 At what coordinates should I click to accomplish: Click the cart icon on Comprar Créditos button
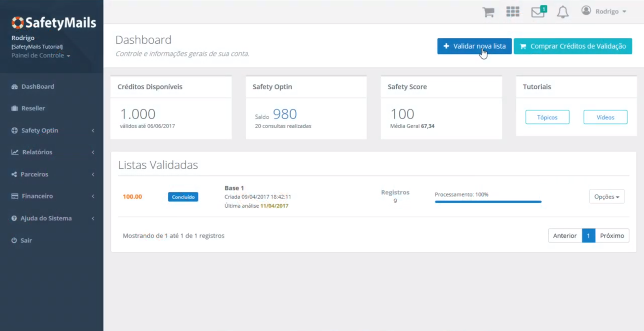pyautogui.click(x=523, y=46)
